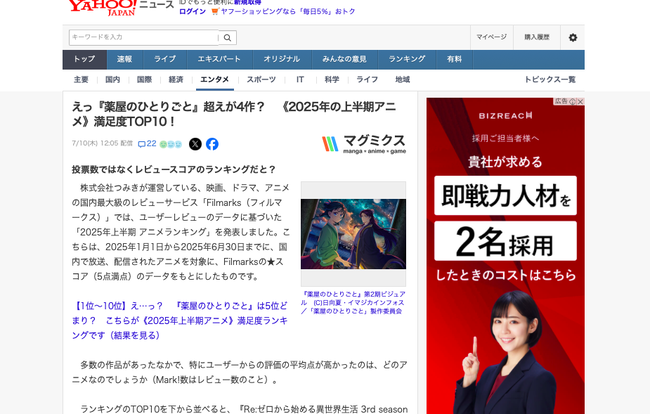Click the ニュース label beside Yahoo logo
This screenshot has width=650, height=414.
(157, 5)
